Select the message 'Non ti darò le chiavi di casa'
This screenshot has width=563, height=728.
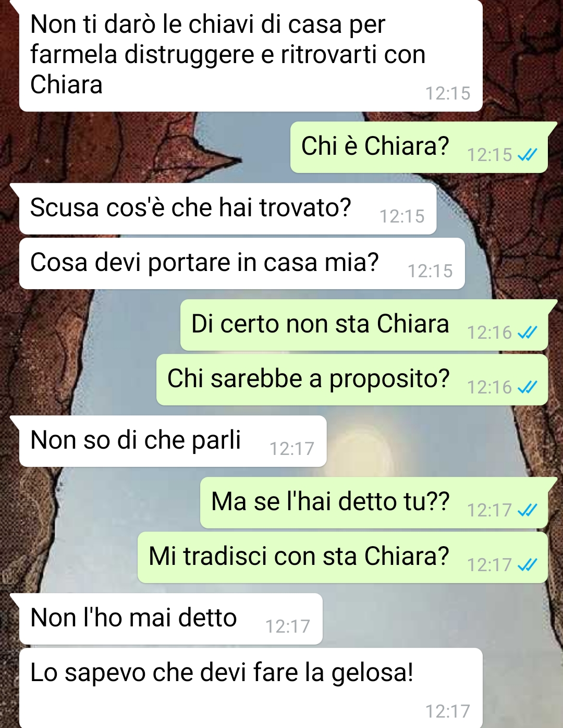[x=250, y=55]
